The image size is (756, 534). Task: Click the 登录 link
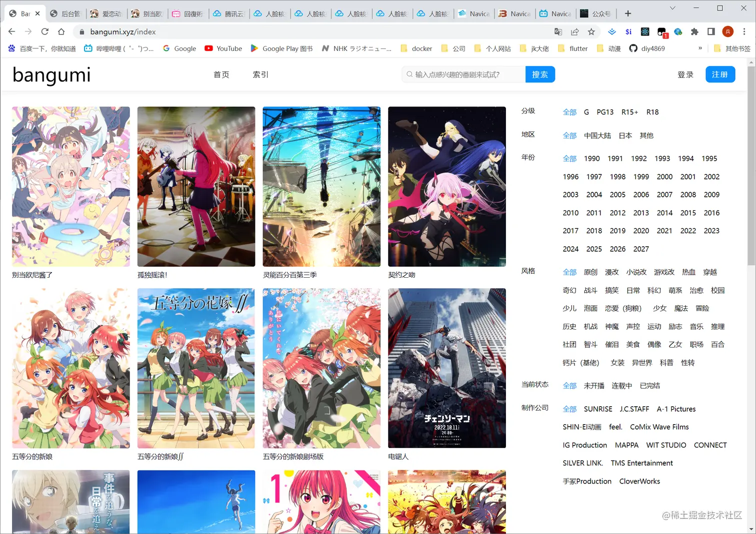coord(685,74)
